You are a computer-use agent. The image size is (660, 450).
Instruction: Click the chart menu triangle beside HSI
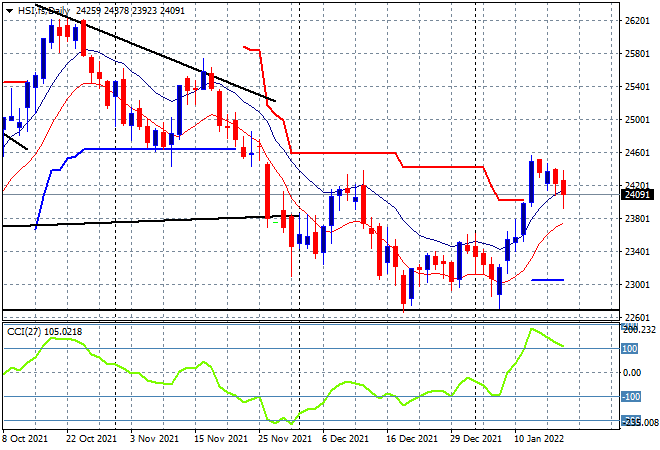click(x=9, y=11)
